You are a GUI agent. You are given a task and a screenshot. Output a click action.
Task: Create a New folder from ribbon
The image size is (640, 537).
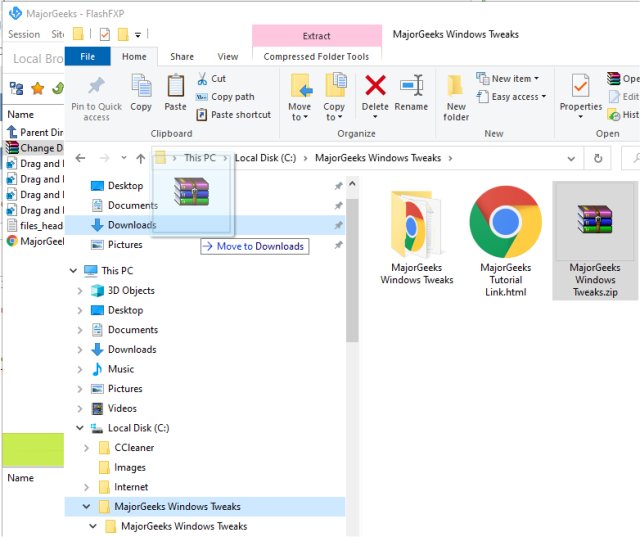point(456,98)
